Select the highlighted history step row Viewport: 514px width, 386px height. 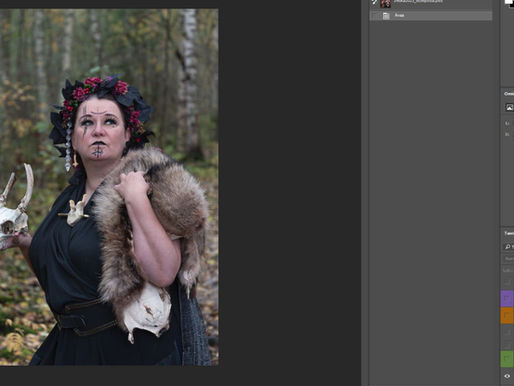pos(431,16)
